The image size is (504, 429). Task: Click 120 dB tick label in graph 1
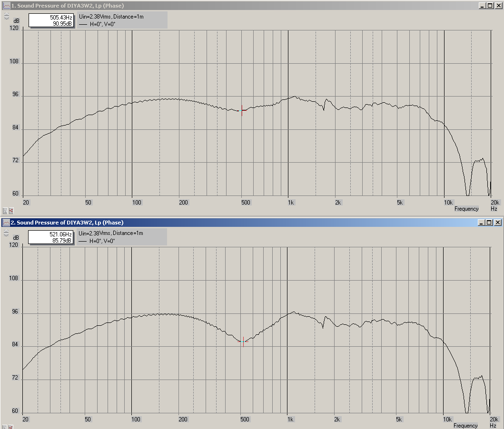(14, 28)
